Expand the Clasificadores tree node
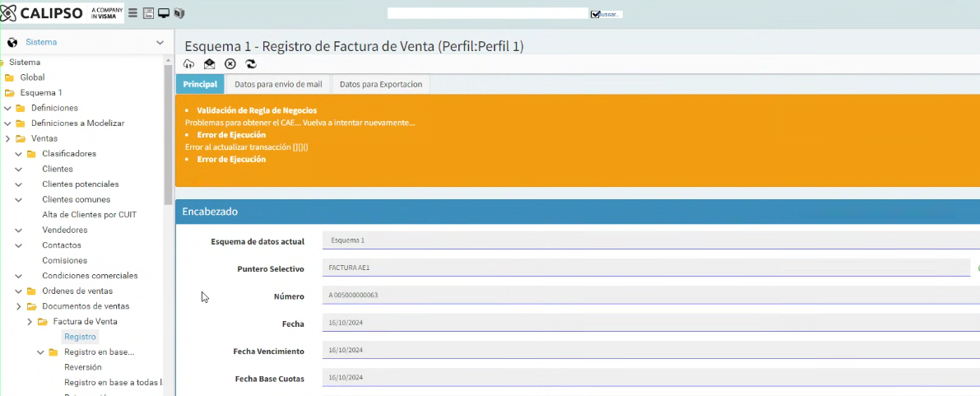The height and width of the screenshot is (396, 980). tap(19, 154)
